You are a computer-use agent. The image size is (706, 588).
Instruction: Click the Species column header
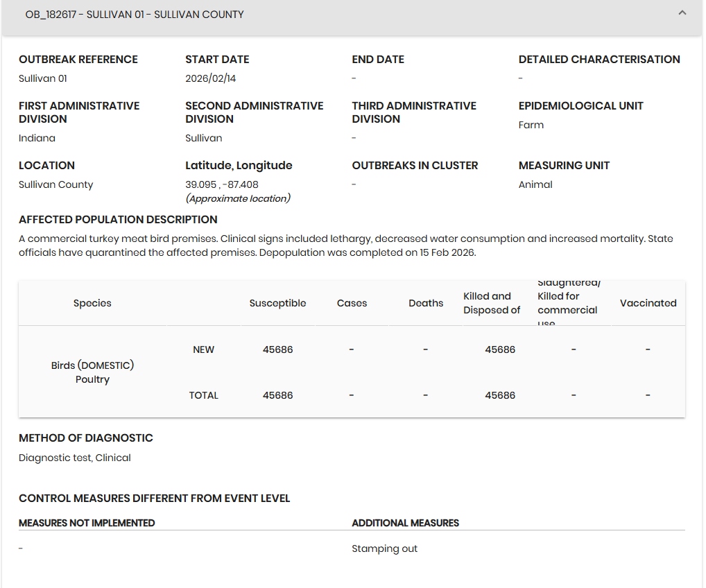point(92,303)
